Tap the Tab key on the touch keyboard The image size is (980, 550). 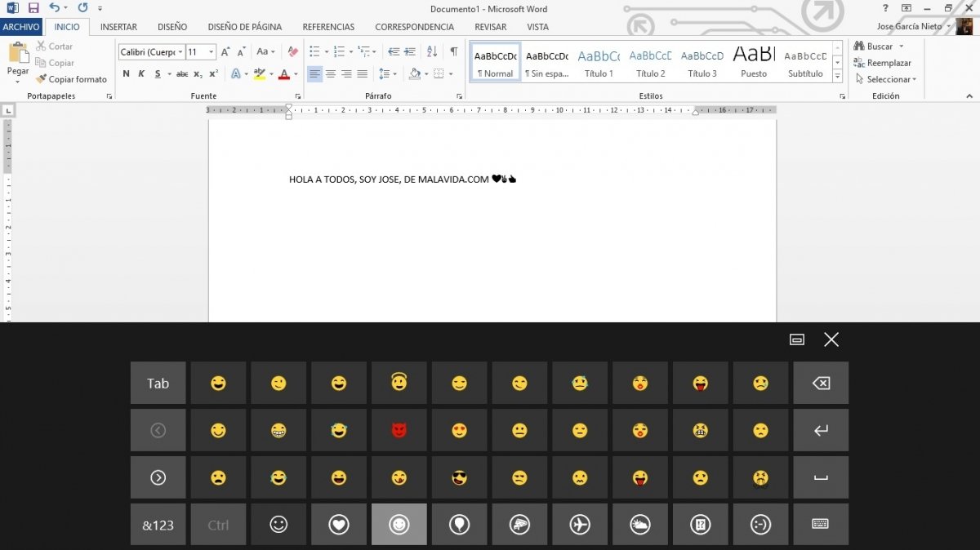tap(158, 383)
